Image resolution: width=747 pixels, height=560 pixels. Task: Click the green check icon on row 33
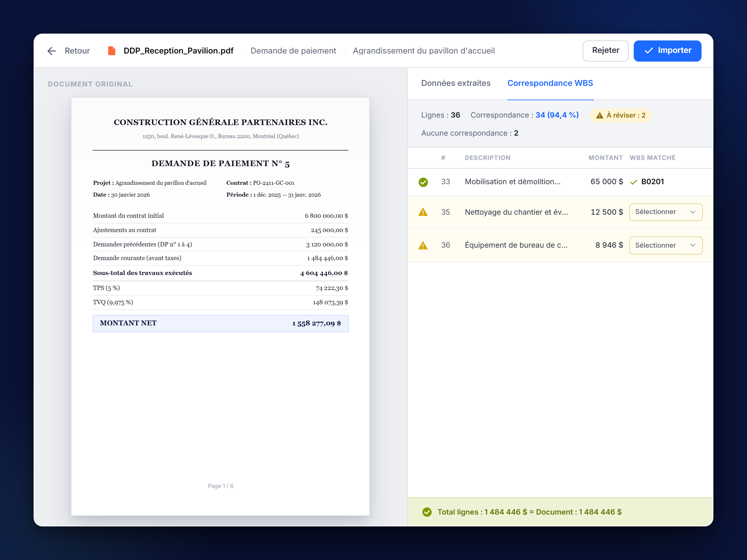click(423, 182)
